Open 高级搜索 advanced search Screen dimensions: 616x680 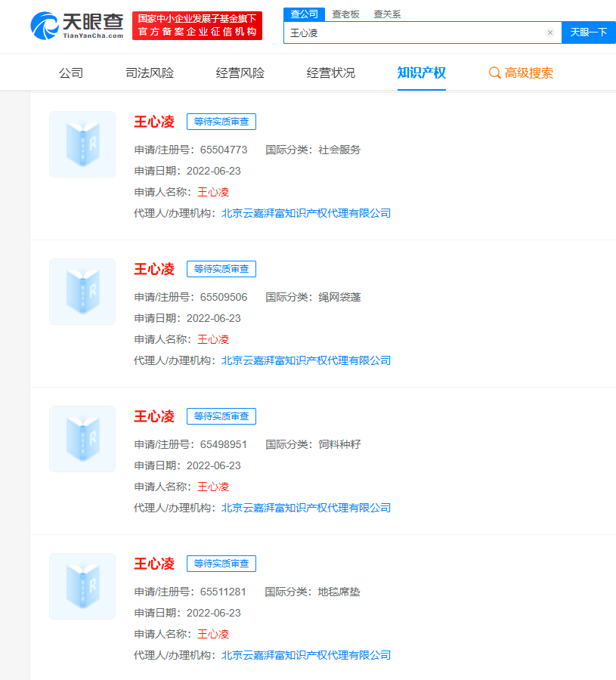coord(521,73)
